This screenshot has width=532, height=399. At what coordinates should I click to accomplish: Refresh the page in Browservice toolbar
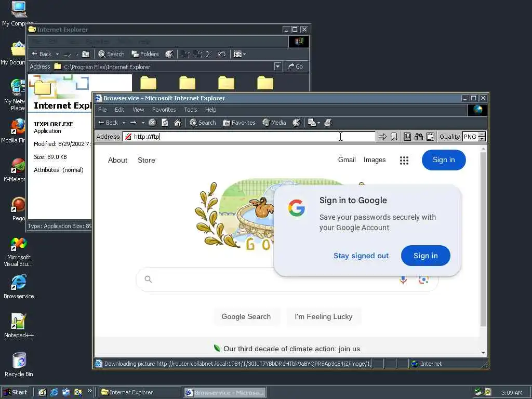(x=165, y=123)
